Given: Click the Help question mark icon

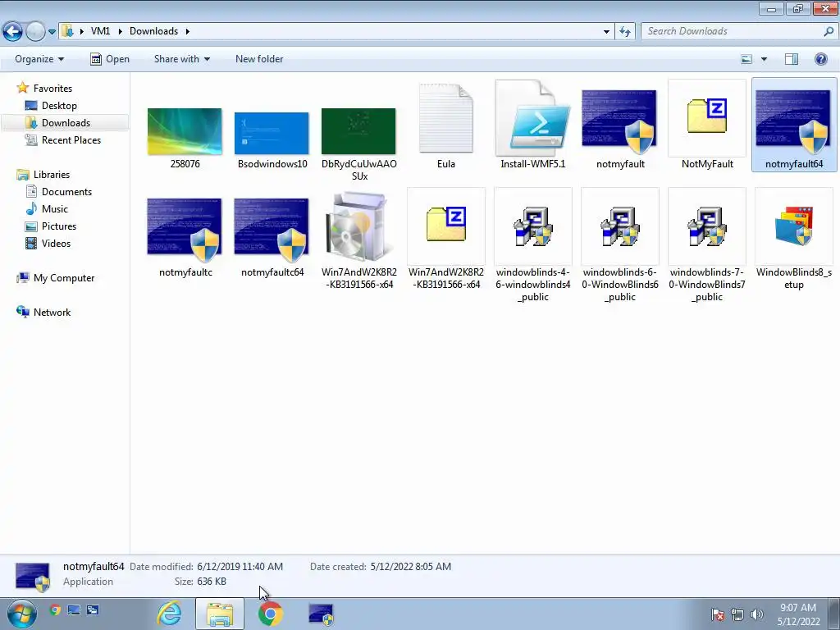Looking at the screenshot, I should (820, 59).
